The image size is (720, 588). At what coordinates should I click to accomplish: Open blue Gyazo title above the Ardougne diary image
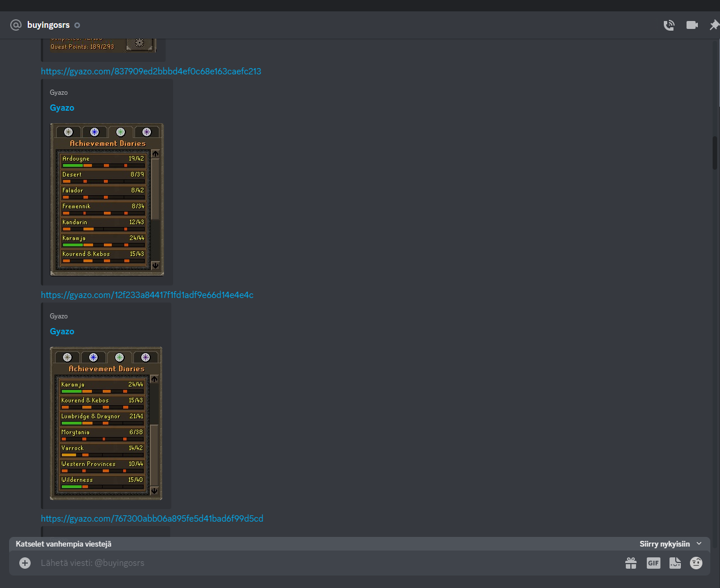click(62, 108)
